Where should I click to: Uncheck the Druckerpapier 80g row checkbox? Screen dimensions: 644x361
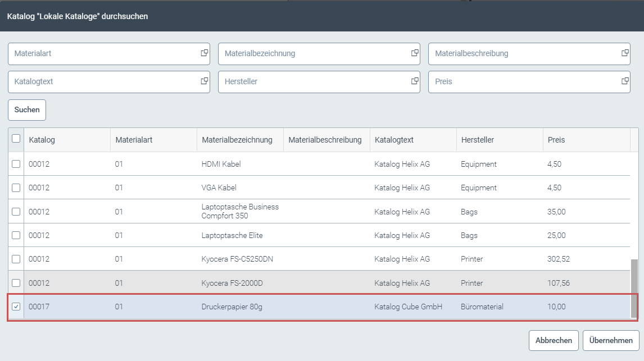16,307
